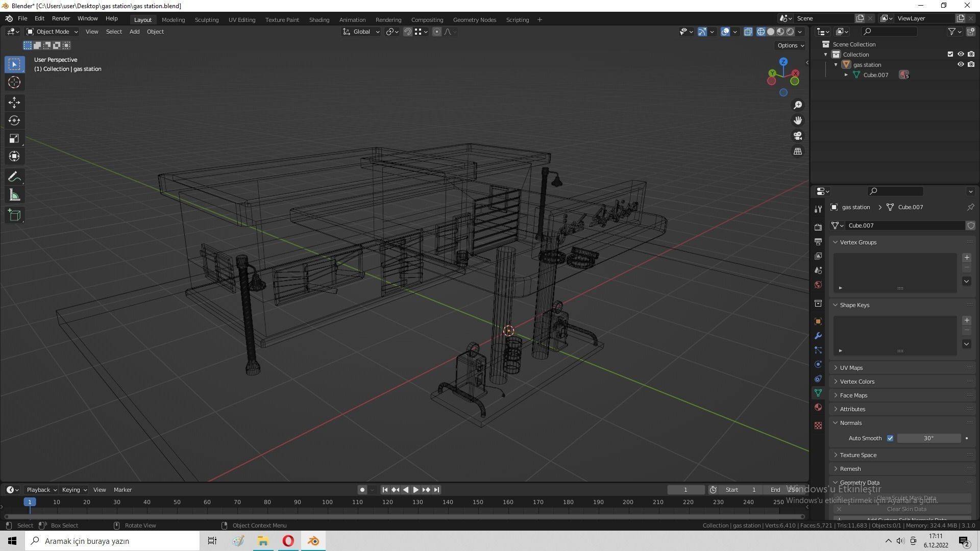Select the Move tool
The height and width of the screenshot is (551, 980).
(14, 103)
